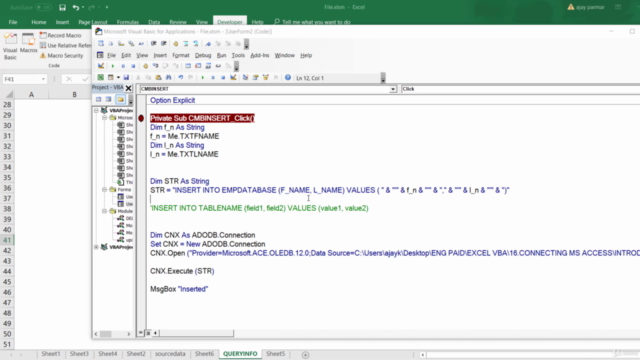Click Record Macro in Excel ribbon
The height and width of the screenshot is (360, 640).
click(61, 36)
